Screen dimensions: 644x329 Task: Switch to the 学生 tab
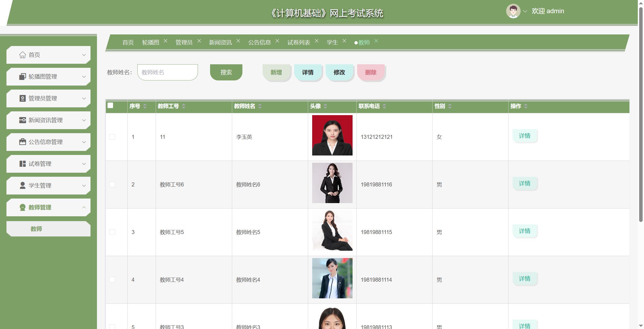pyautogui.click(x=332, y=43)
